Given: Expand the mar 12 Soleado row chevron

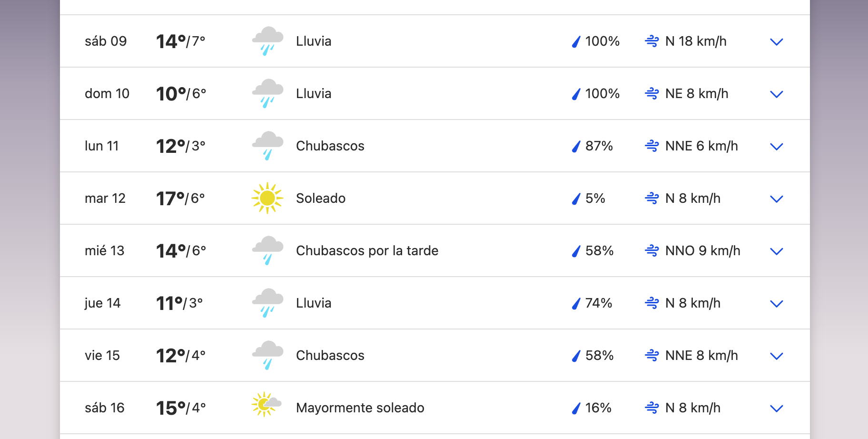Looking at the screenshot, I should [x=777, y=199].
